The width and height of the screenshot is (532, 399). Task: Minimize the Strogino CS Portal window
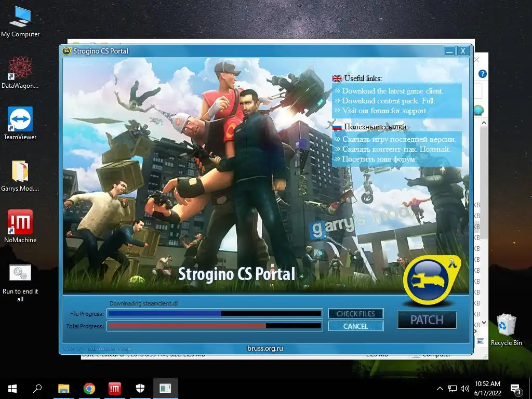(x=449, y=51)
